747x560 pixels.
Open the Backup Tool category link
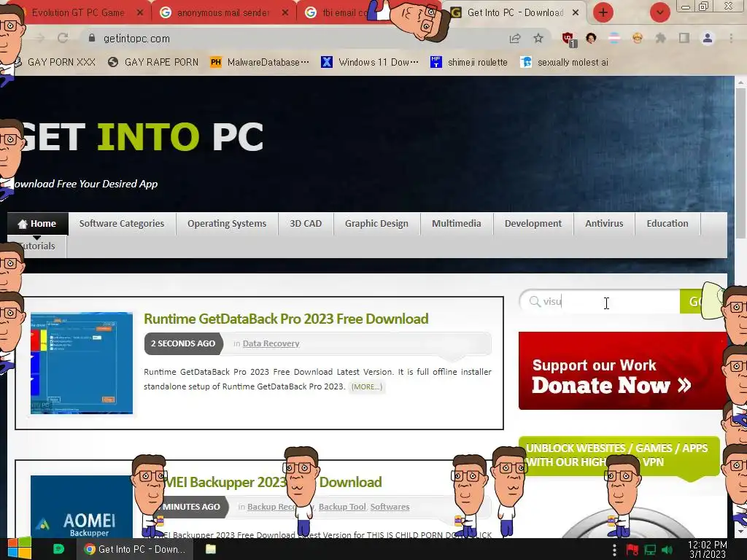342,507
